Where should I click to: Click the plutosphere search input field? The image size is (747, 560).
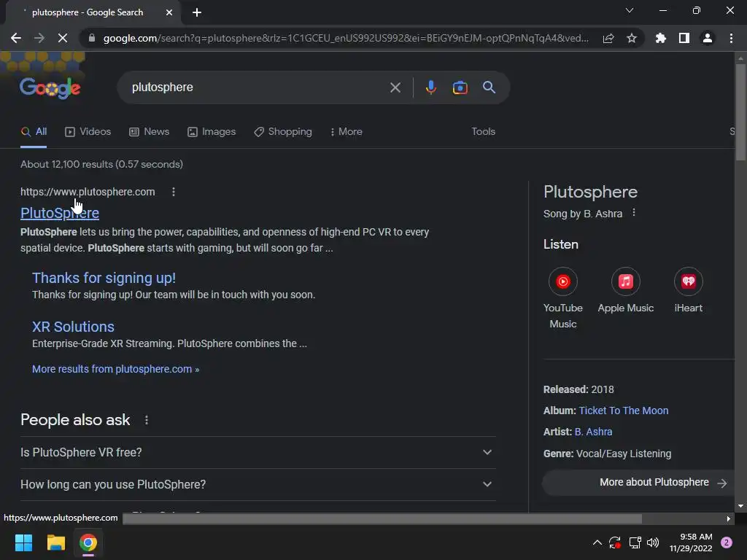click(x=258, y=87)
